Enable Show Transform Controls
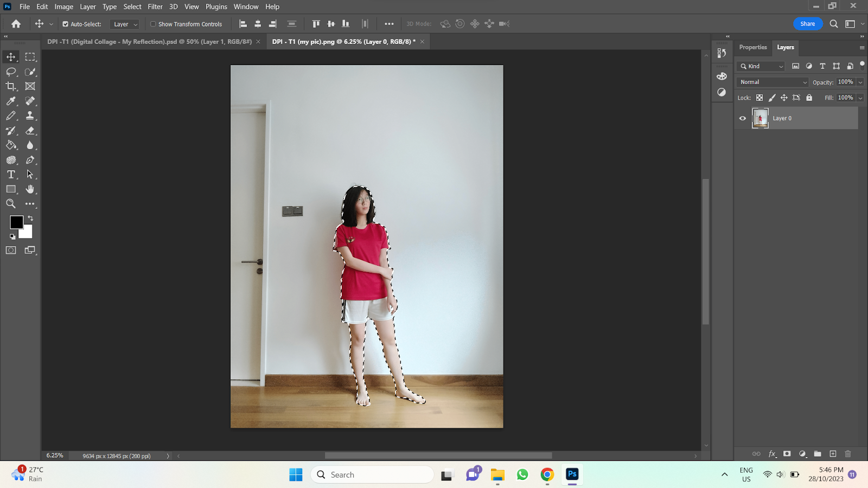868x488 pixels. point(153,24)
